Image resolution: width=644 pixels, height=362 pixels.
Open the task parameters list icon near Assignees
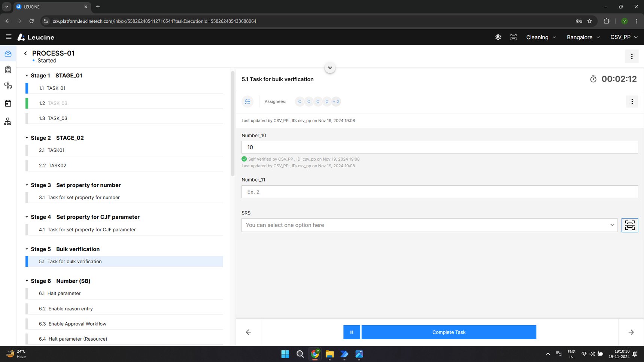pyautogui.click(x=247, y=101)
